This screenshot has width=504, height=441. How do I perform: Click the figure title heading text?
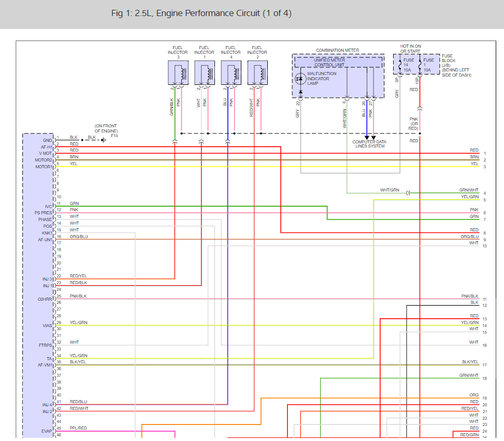tap(201, 13)
